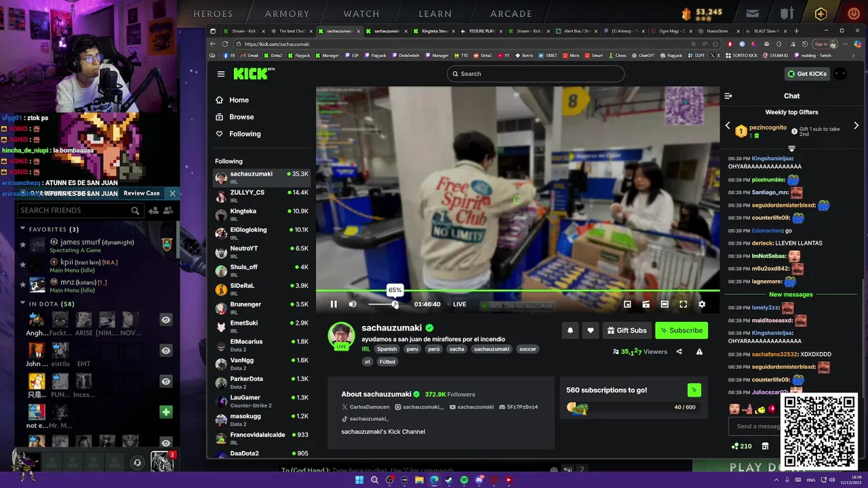Click Get KICKs button

pyautogui.click(x=807, y=74)
